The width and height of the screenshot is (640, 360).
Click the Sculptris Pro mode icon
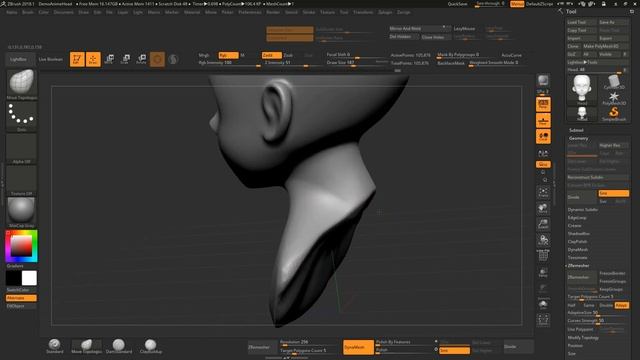point(173,60)
